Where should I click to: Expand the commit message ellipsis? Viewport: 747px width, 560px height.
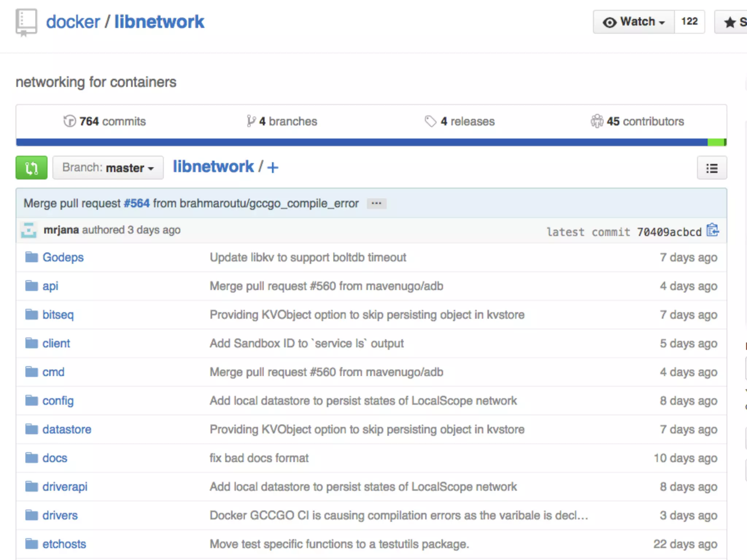pos(376,203)
